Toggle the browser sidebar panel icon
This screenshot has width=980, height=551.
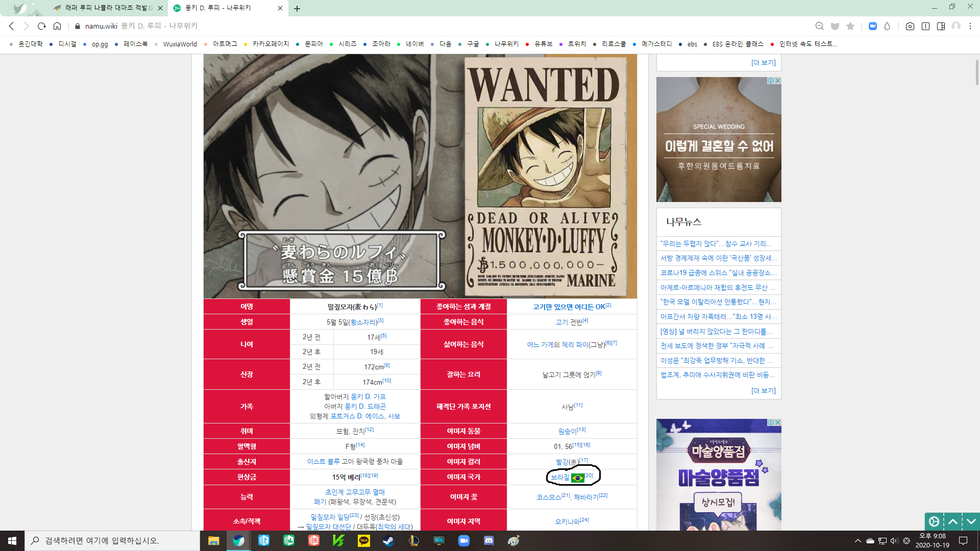coord(941,26)
